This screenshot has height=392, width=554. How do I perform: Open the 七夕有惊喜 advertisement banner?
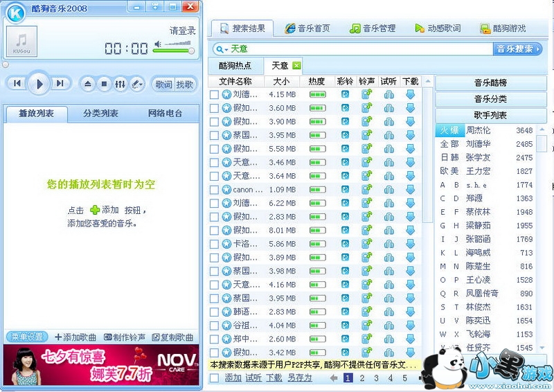[x=101, y=365]
